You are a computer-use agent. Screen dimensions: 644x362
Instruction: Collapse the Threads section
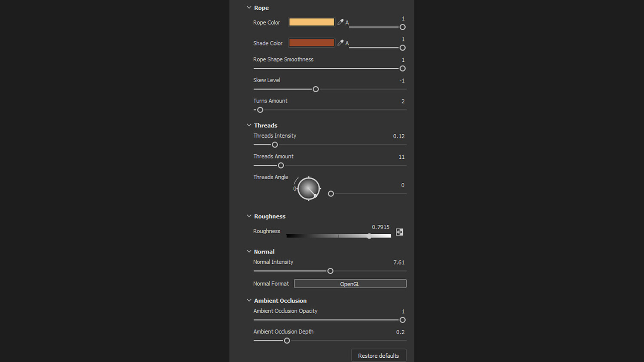[x=249, y=125]
